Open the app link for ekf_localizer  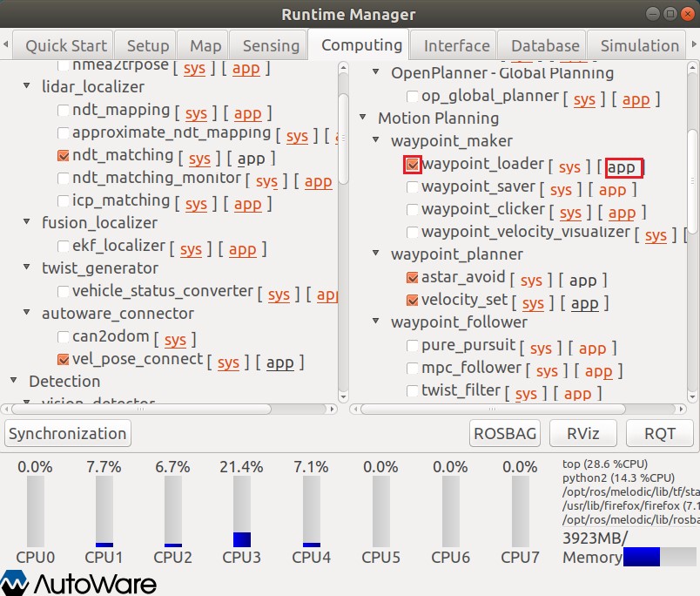[242, 250]
